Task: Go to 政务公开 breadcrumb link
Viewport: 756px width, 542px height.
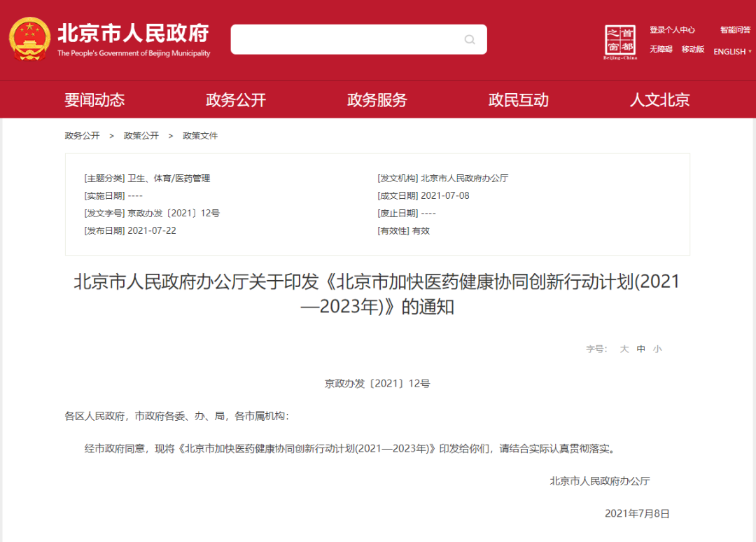Action: 82,136
